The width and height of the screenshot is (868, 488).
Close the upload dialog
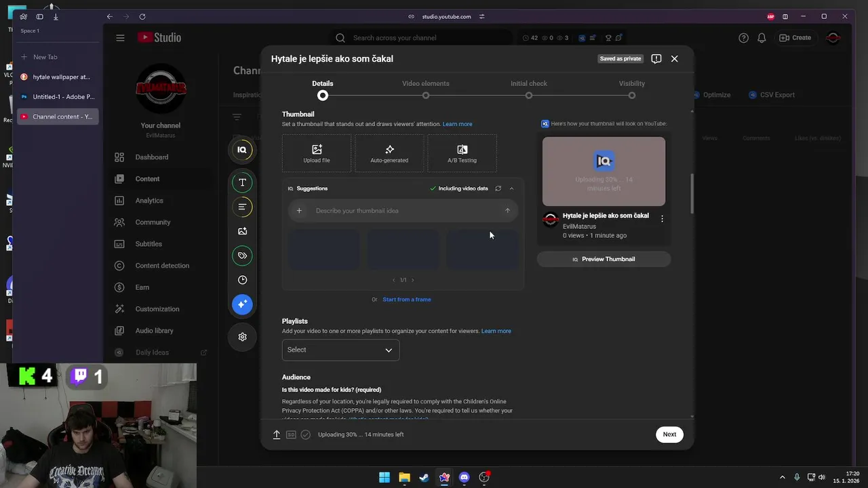tap(674, 59)
